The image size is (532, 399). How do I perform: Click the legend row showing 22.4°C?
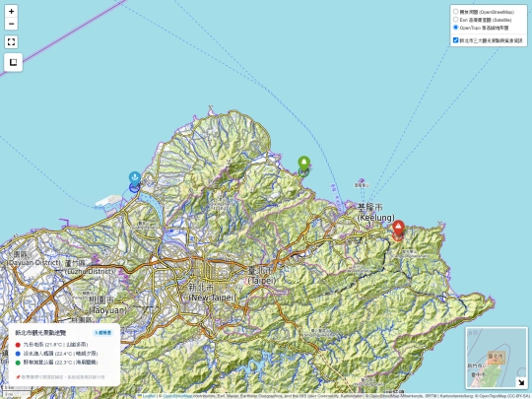pos(56,354)
